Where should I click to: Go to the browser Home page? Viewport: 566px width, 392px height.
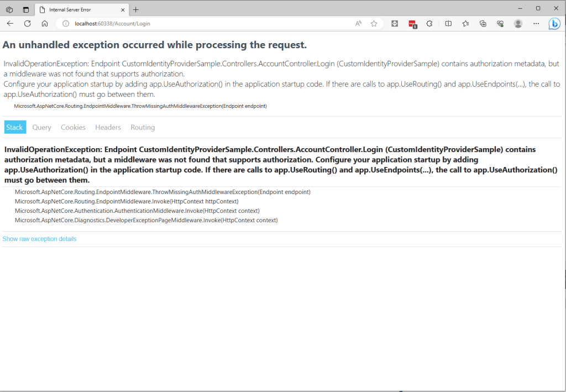point(45,24)
